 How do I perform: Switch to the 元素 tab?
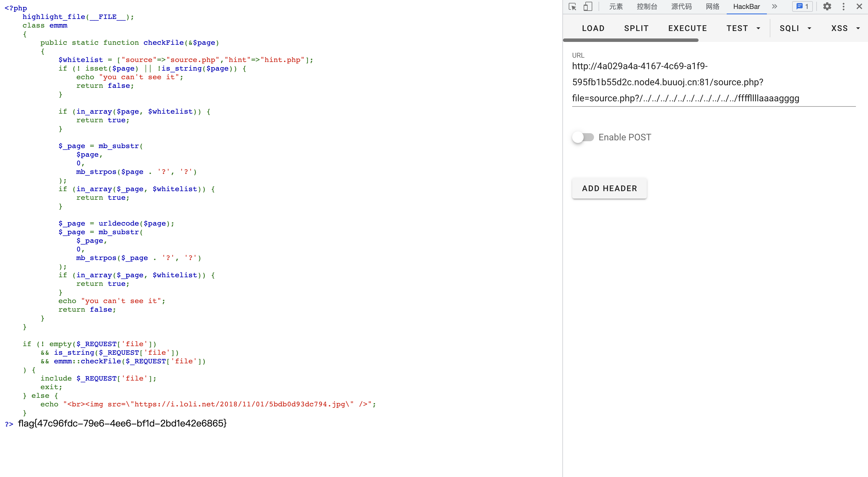616,7
